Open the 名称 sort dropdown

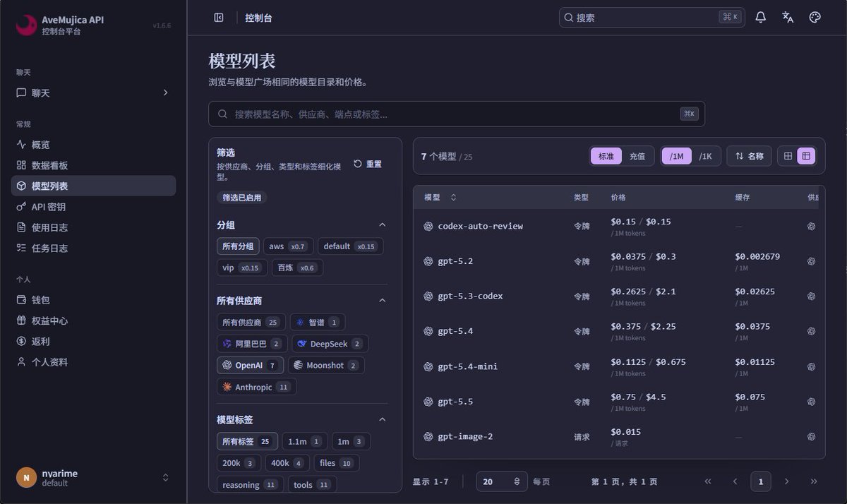(749, 156)
